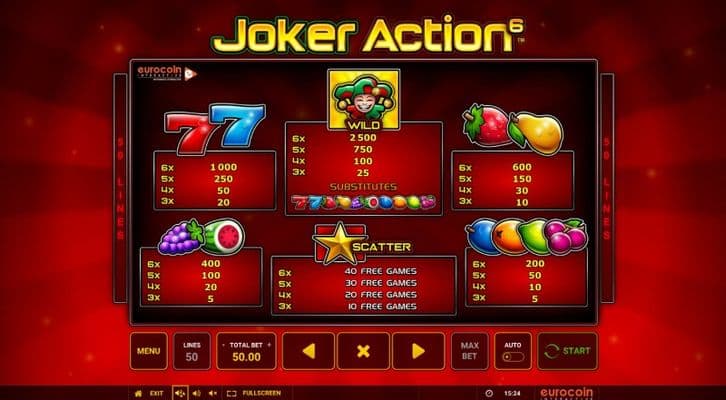Click the Joker WILD symbol
This screenshot has width=726, height=400.
(363, 100)
